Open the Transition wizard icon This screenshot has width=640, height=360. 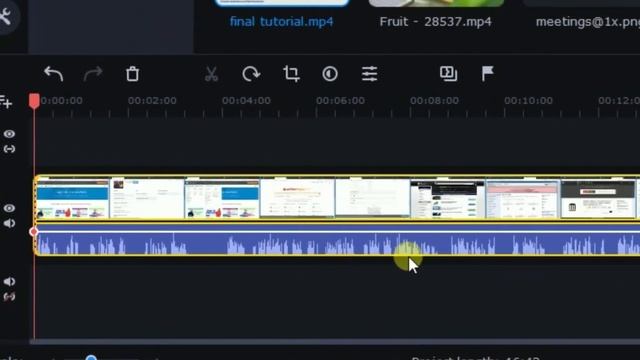tap(448, 74)
